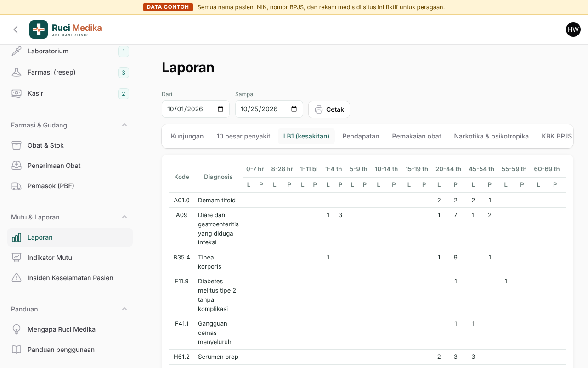The height and width of the screenshot is (368, 588).
Task: Click the Laboratorium count badge 1
Action: 123,52
